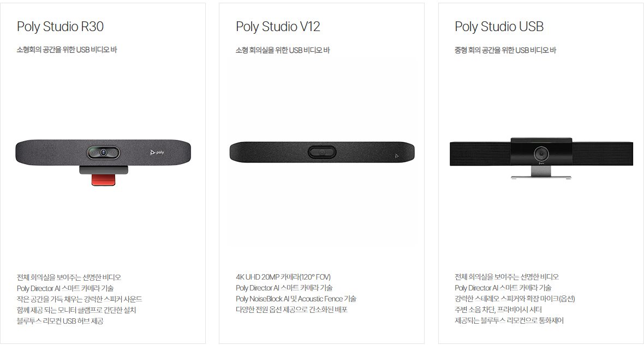This screenshot has height=345, width=644.
Task: Click '블루투스 리모컨 USB 허브 제공' line
Action: pos(60,321)
